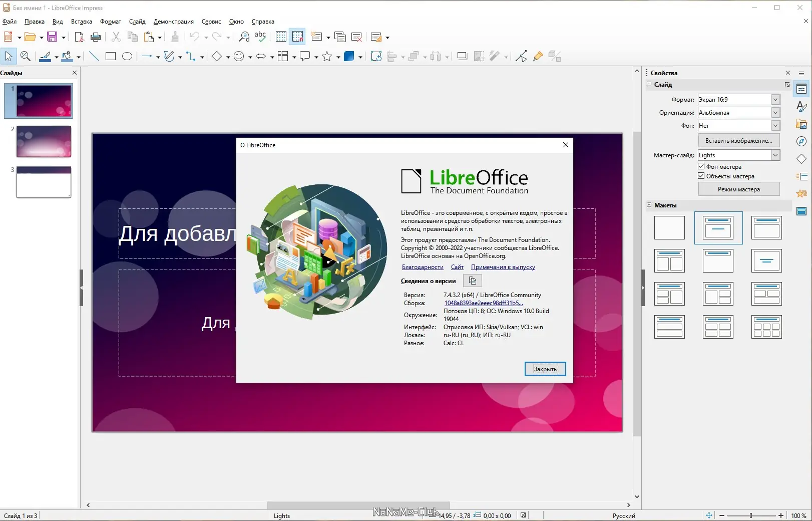Follow the 'Благодарности' link
Viewport: 812px width, 521px height.
coord(423,267)
